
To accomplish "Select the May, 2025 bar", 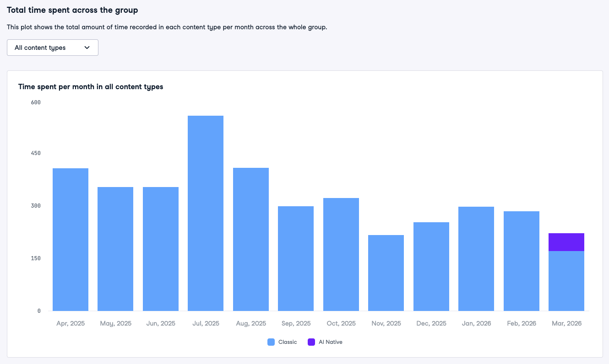I will pos(115,249).
